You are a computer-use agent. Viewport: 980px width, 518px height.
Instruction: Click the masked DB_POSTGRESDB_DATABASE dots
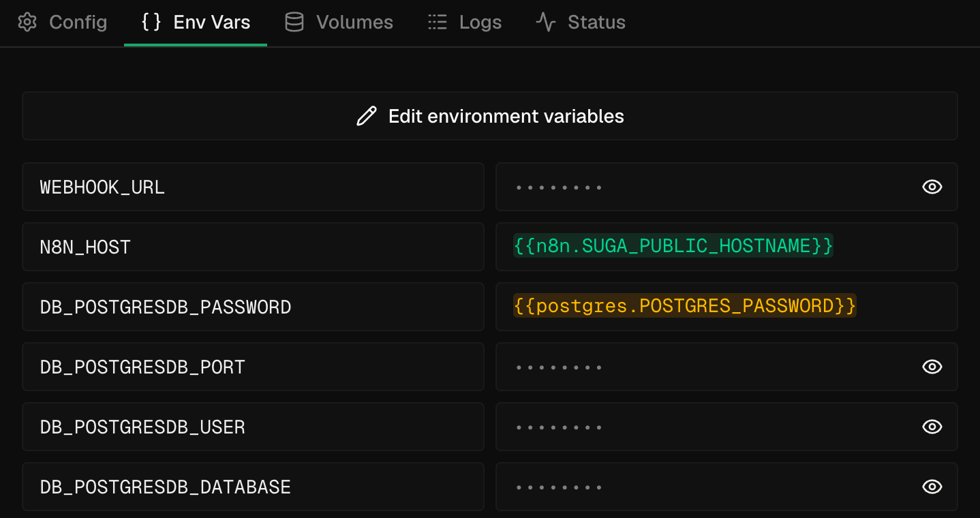(559, 487)
